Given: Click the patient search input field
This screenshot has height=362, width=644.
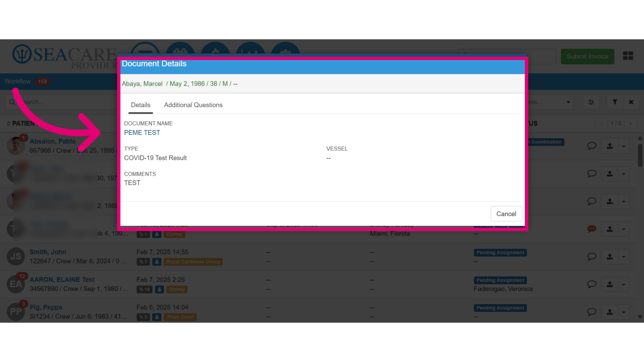Looking at the screenshot, I should [x=61, y=102].
